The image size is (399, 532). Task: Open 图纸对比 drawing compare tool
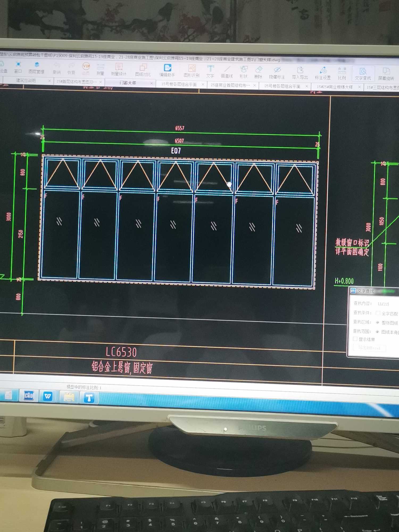click(x=143, y=70)
